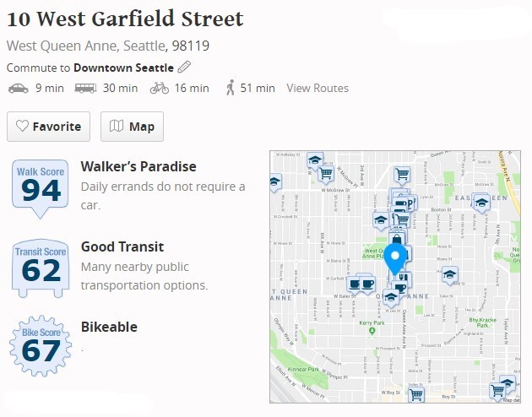532x417 pixels.
Task: Select the bicycle commute icon
Action: click(160, 88)
